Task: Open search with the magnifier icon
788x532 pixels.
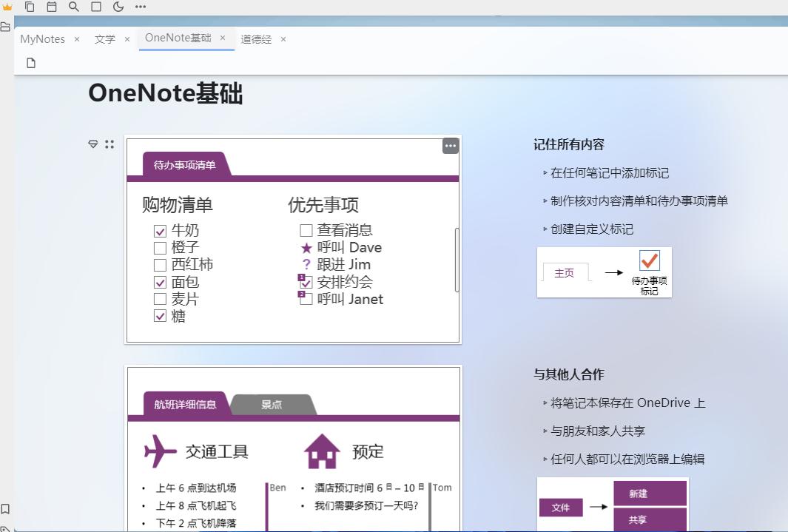Action: tap(73, 7)
